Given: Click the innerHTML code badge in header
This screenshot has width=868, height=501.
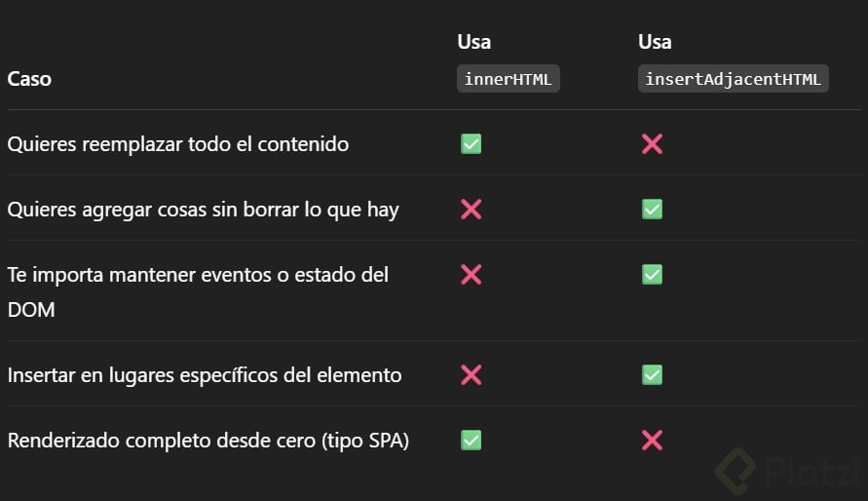Looking at the screenshot, I should coord(508,79).
